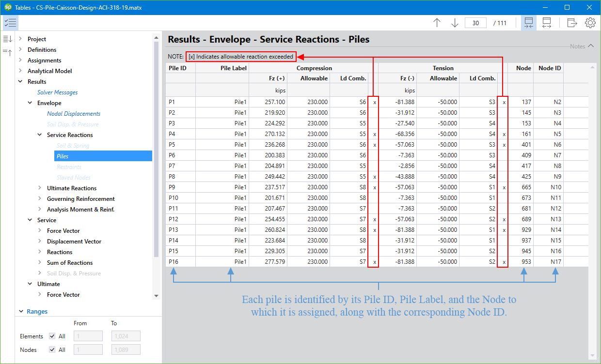Collapse the Service tree node

pos(30,220)
